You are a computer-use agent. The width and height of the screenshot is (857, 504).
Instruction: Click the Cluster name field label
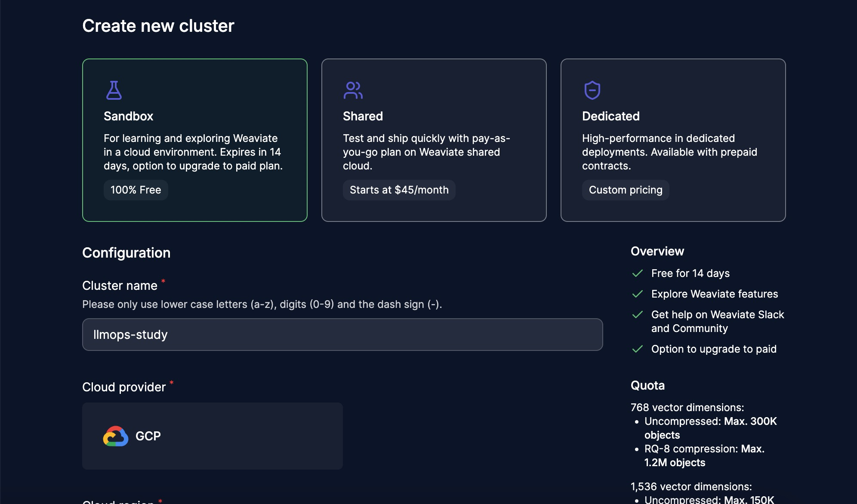120,286
